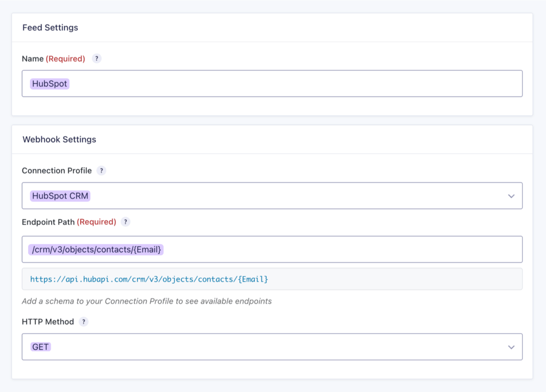This screenshot has width=546, height=392.
Task: Click the Connection Profile help icon
Action: point(101,171)
